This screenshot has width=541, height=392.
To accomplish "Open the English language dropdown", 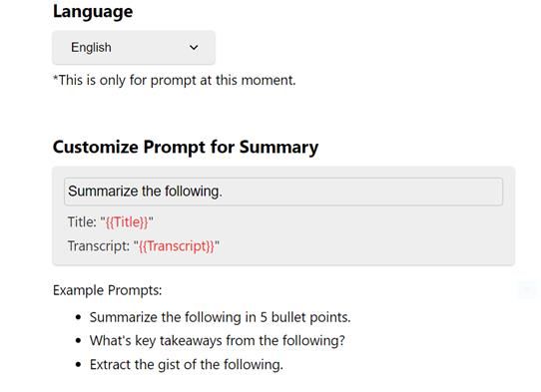I will (134, 48).
